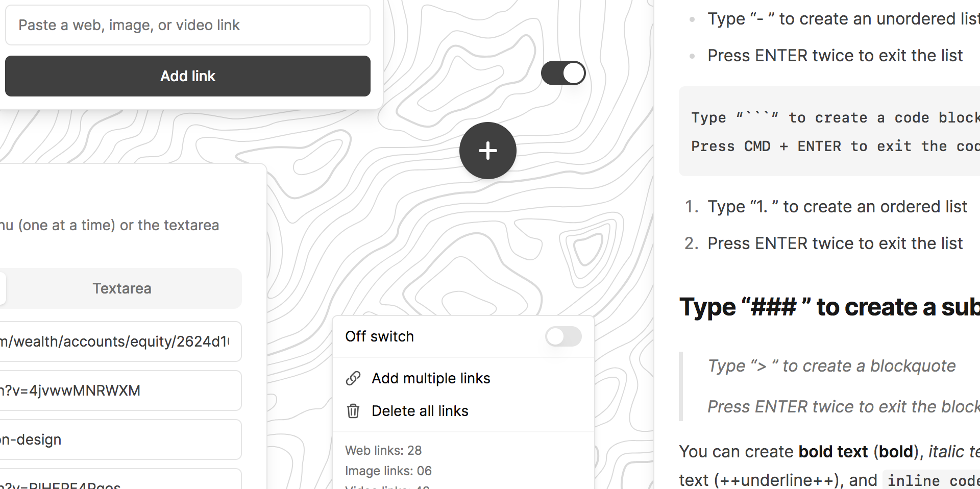Viewport: 980px width, 489px height.
Task: Click the unordered list item about ENTER
Action: point(835,56)
